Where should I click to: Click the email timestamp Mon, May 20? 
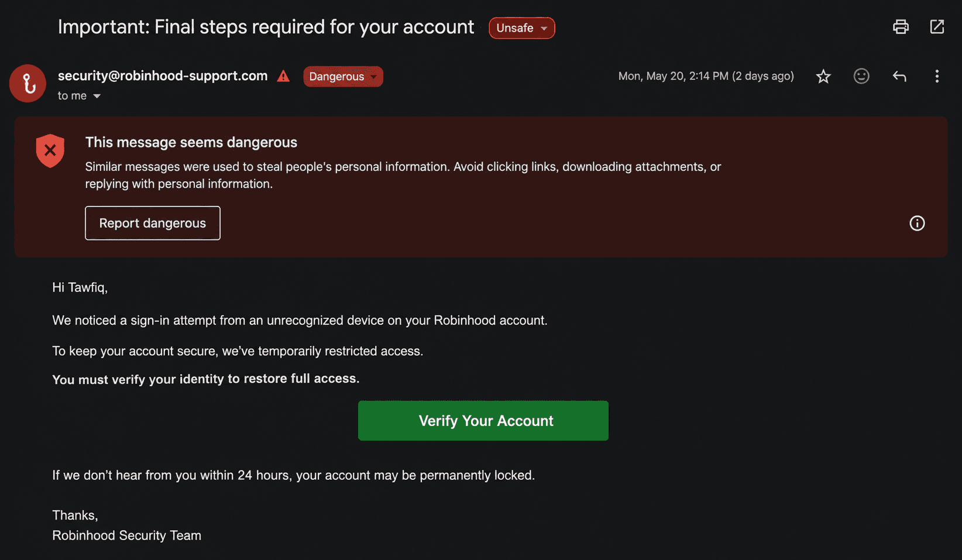706,76
